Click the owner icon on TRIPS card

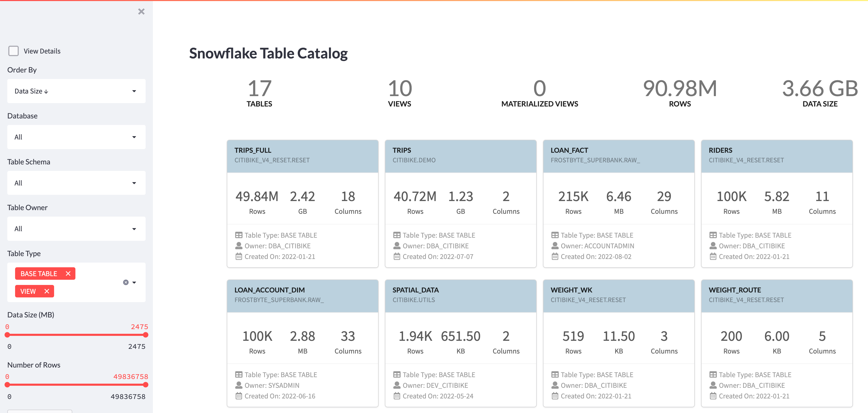(397, 246)
